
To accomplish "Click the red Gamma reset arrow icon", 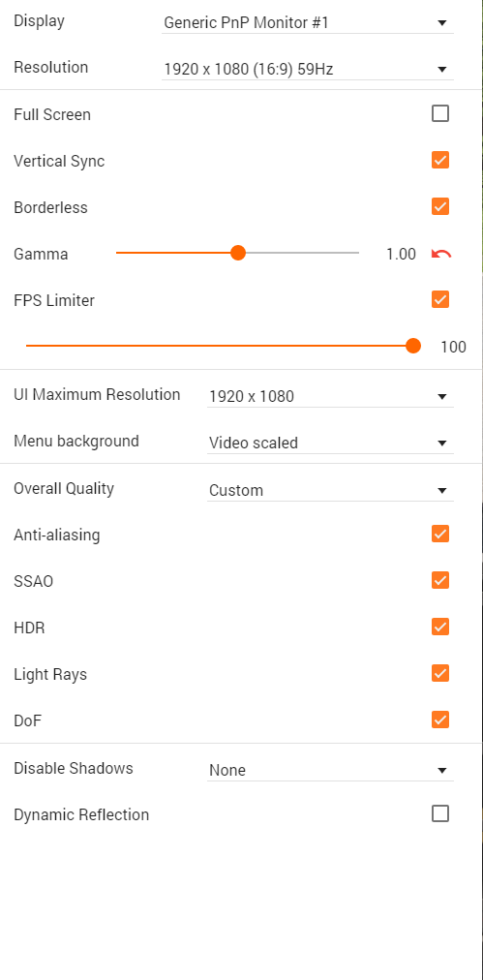I will coord(441,254).
